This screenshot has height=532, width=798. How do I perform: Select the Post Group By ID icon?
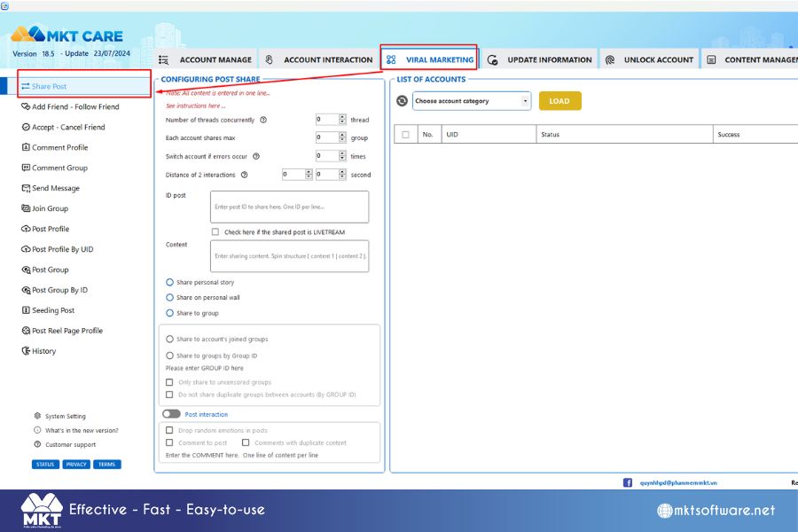(26, 290)
